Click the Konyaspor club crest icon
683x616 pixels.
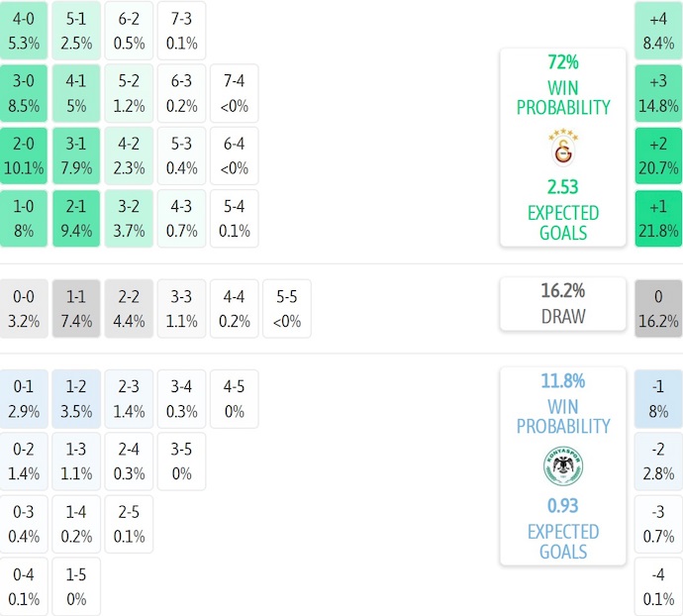[x=562, y=468]
